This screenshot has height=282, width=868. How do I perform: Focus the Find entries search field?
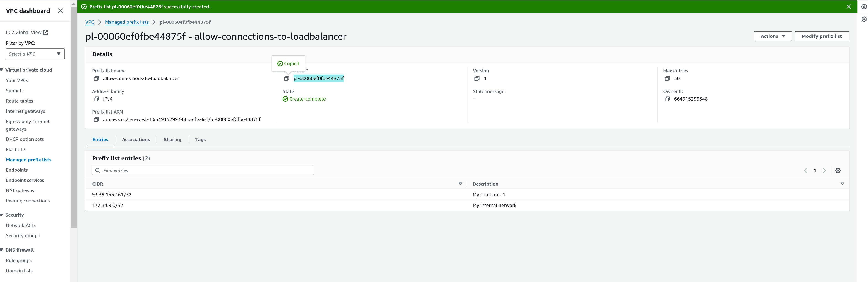tap(207, 171)
